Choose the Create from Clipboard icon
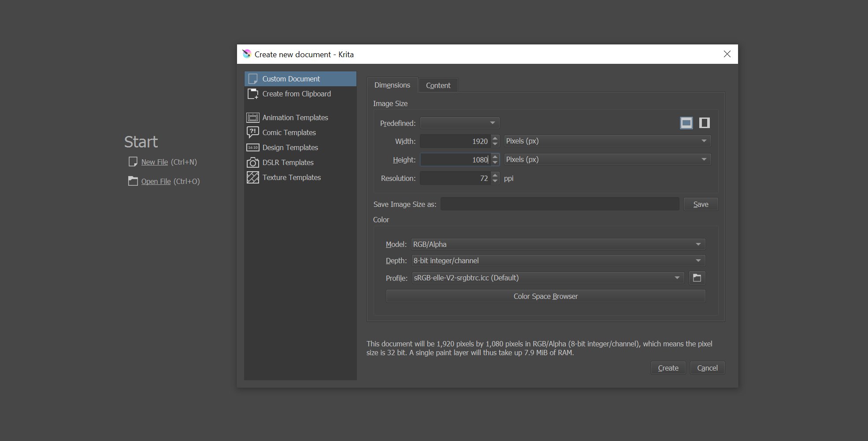Screen dimensions: 868x441 click(253, 94)
